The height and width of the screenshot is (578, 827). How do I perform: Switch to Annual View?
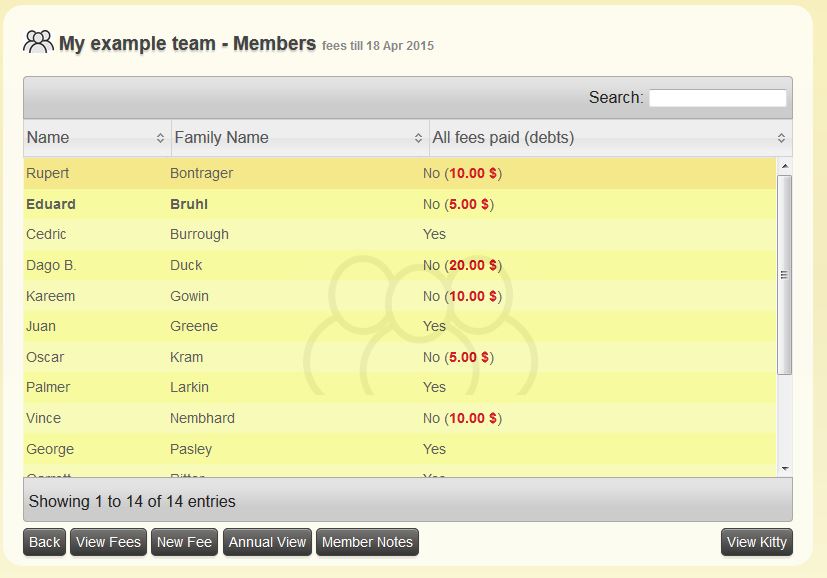(x=267, y=542)
